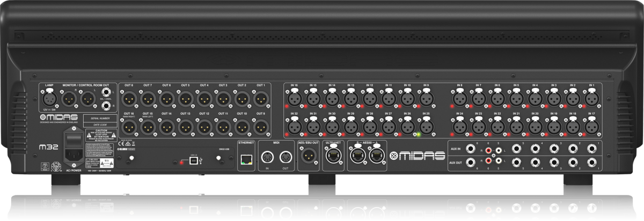Select the red AUX OUT RCA jack
The image size is (644, 221).
(x=488, y=160)
